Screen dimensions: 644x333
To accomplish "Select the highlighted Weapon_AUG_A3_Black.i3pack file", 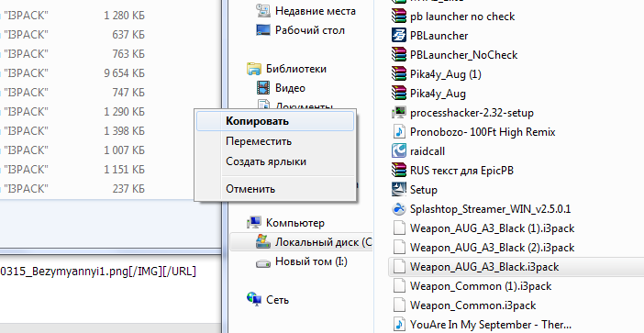I will point(516,267).
